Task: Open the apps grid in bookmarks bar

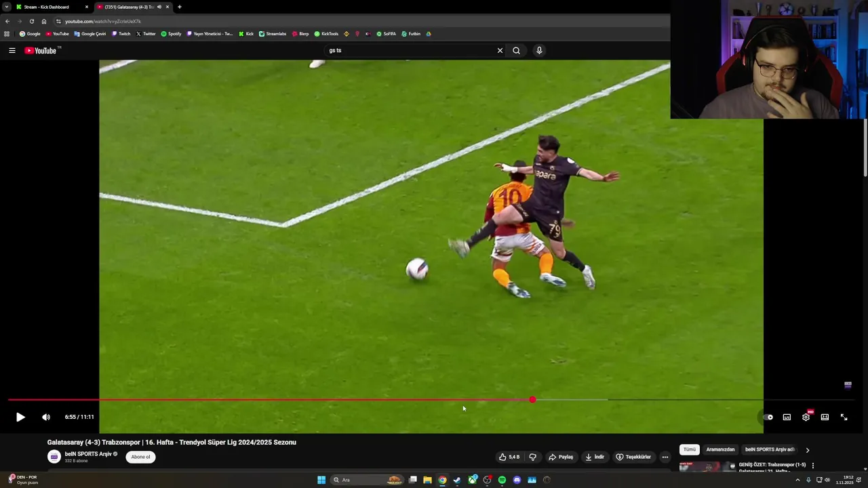Action: [x=7, y=34]
